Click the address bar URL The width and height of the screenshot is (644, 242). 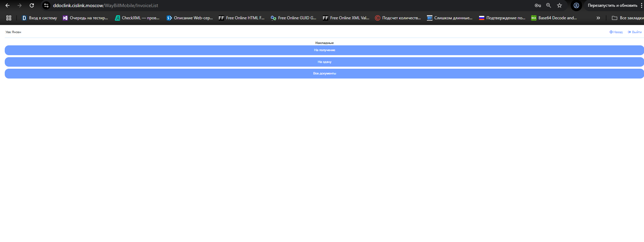pos(105,5)
